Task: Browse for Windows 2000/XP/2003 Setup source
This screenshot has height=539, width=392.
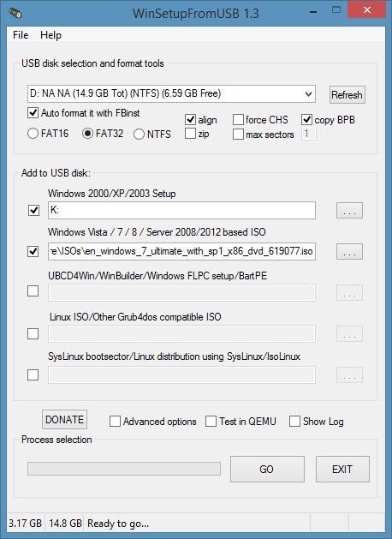Action: point(349,210)
